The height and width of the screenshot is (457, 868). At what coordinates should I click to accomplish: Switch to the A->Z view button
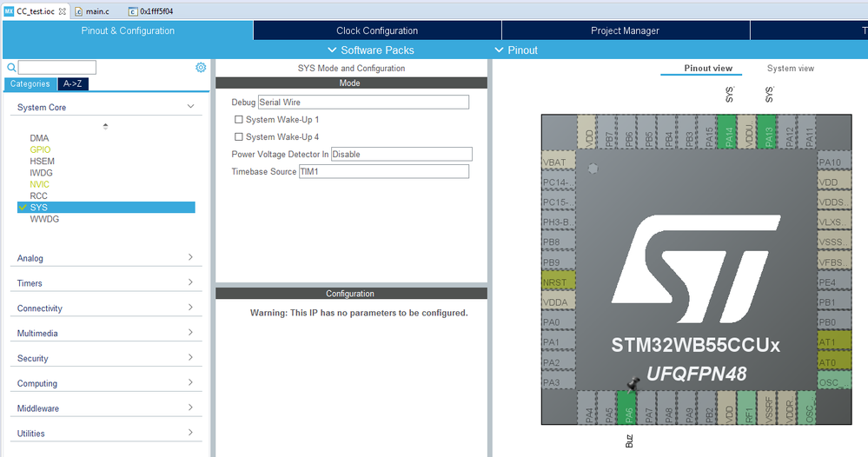pyautogui.click(x=72, y=83)
